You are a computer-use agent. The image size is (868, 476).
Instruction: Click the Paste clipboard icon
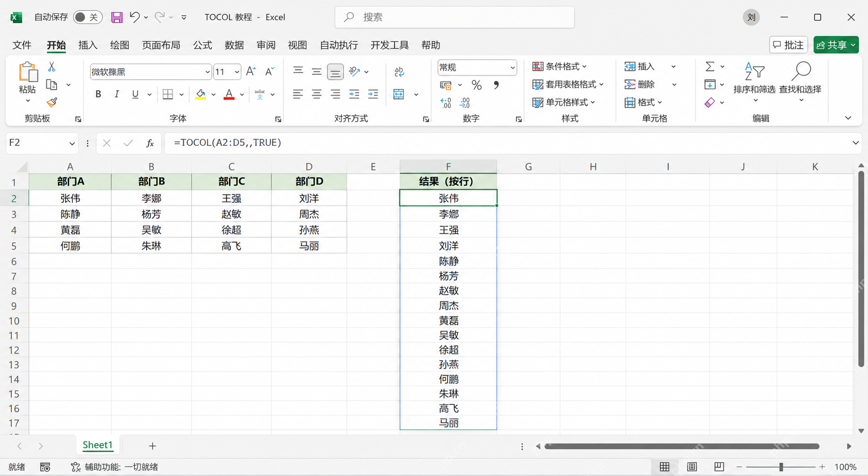[28, 72]
